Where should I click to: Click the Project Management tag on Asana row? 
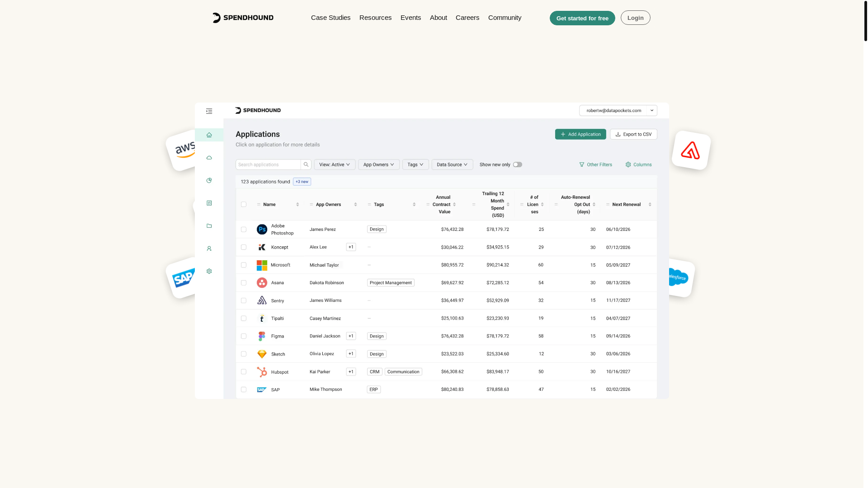[x=391, y=283]
